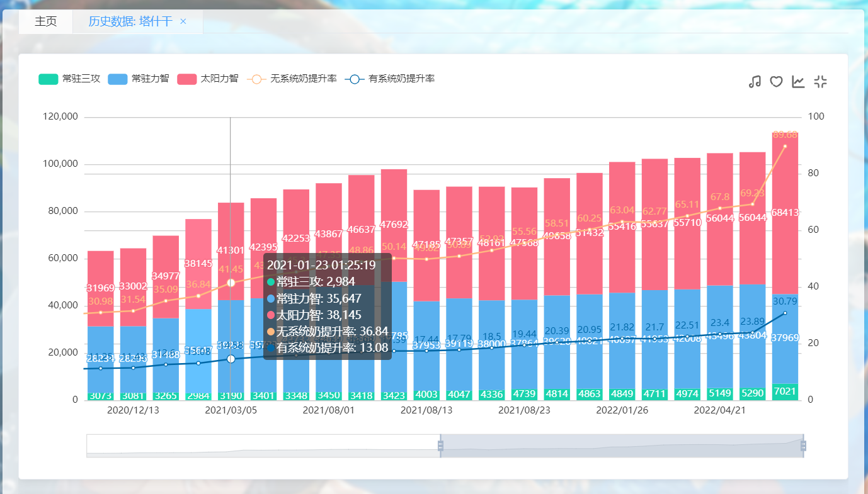868x494 pixels.
Task: Click the unselected left part of zoom bar
Action: point(262,446)
